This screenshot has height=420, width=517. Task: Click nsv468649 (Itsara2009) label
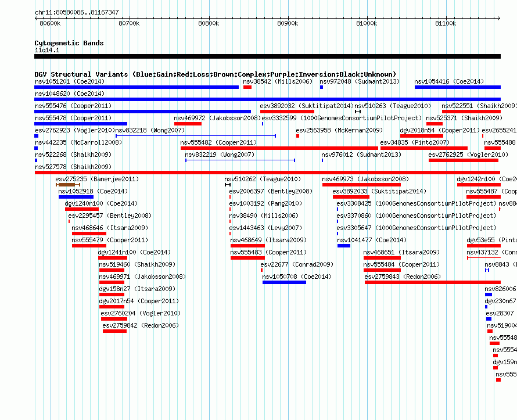(x=268, y=240)
